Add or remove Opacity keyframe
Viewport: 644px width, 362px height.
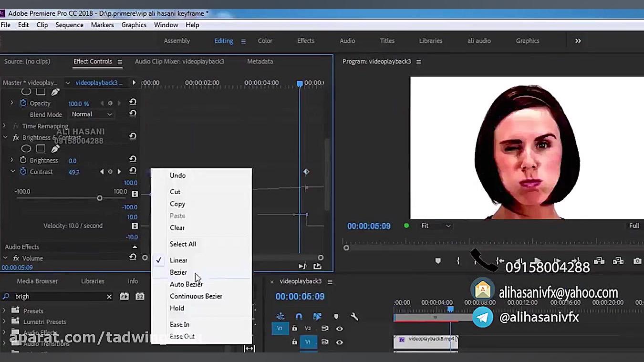(110, 103)
